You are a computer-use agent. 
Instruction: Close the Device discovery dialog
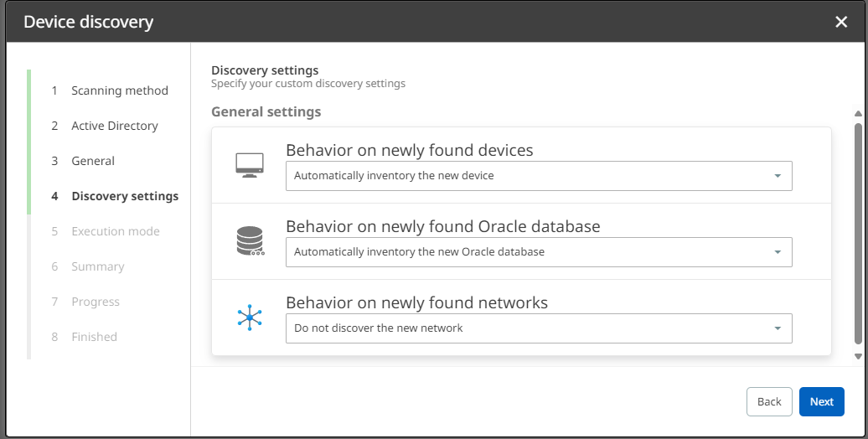pyautogui.click(x=841, y=22)
